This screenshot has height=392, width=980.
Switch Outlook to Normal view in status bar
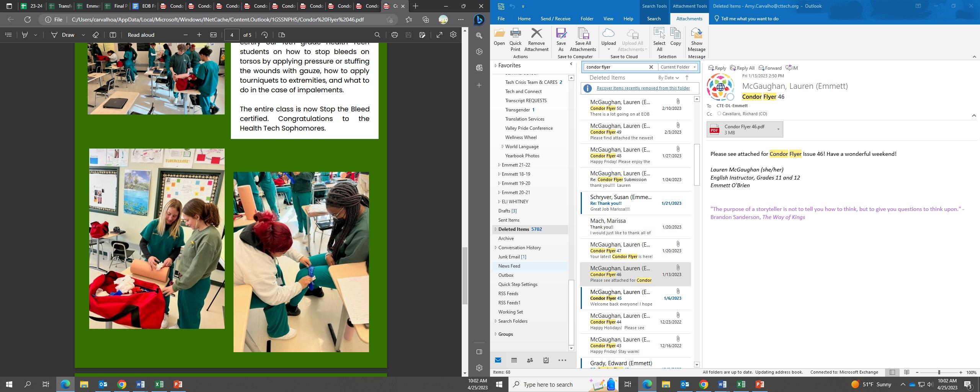[892, 372]
